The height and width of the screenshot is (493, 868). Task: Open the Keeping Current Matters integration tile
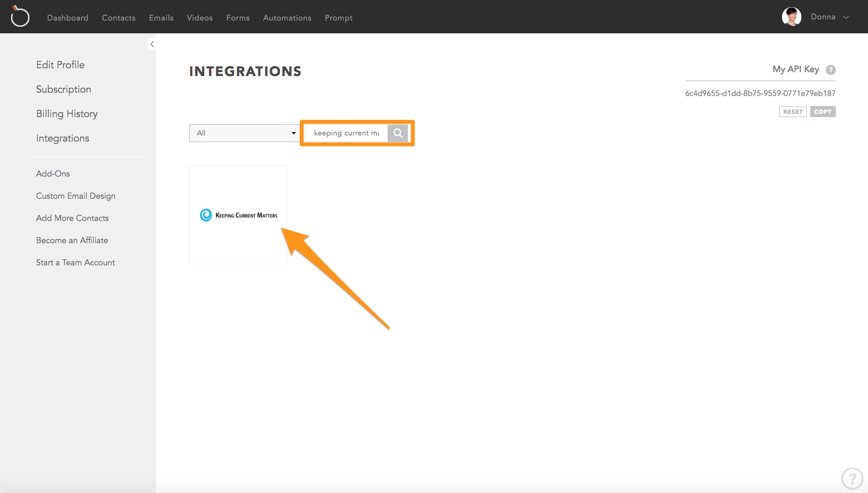pyautogui.click(x=239, y=215)
